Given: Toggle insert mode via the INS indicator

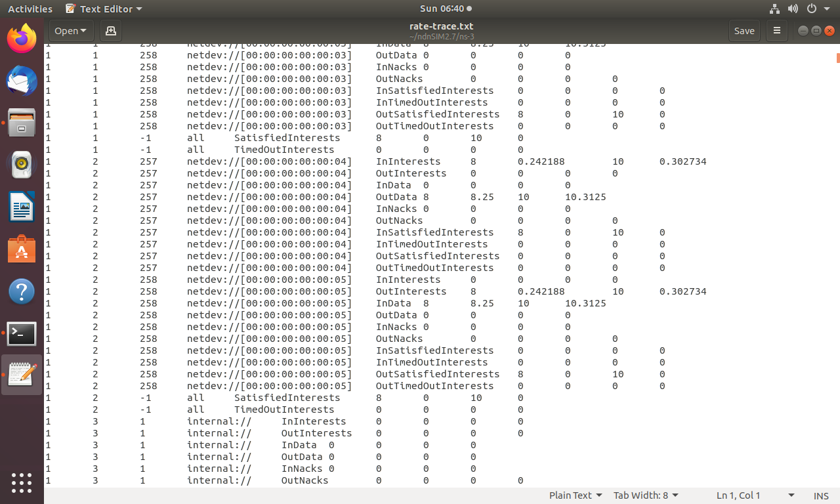Looking at the screenshot, I should pyautogui.click(x=820, y=495).
